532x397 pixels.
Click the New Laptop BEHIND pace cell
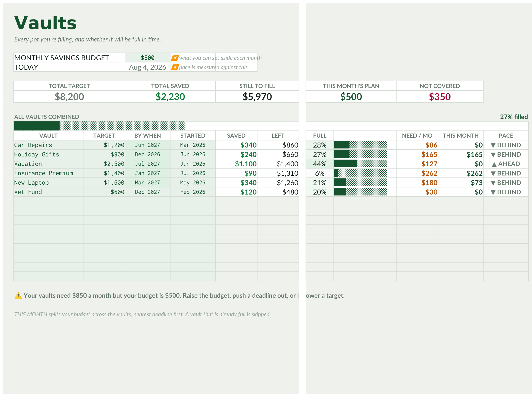click(506, 182)
